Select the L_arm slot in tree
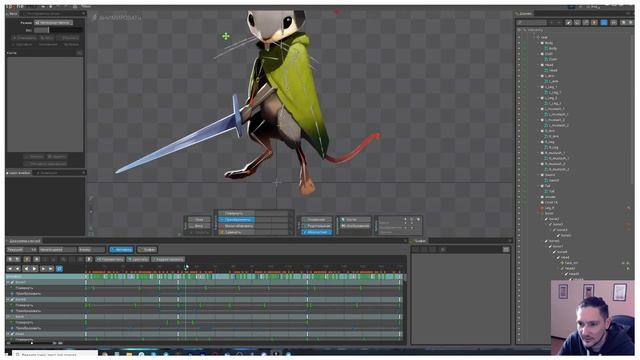640x360 pixels. pyautogui.click(x=549, y=76)
